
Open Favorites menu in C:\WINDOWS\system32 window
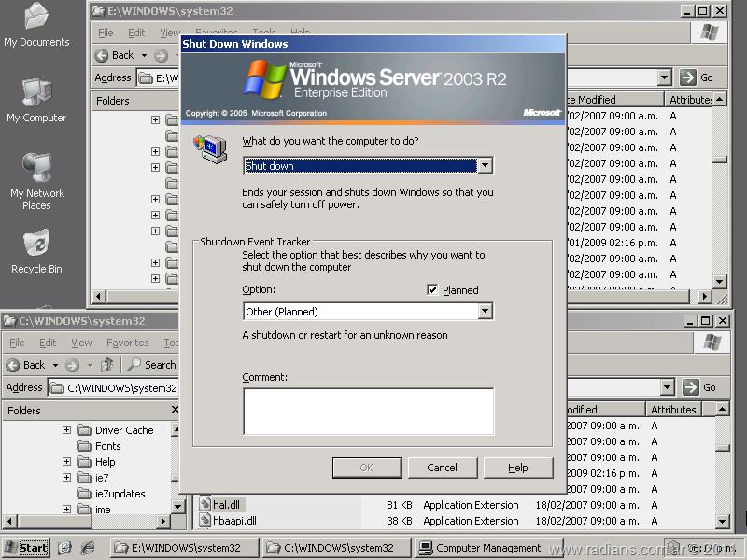[x=127, y=343]
